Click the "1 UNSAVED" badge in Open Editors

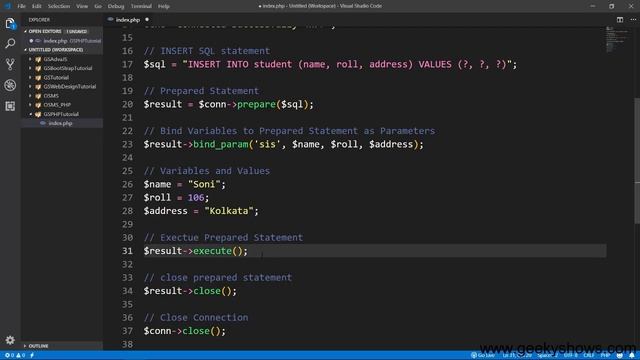[77, 31]
